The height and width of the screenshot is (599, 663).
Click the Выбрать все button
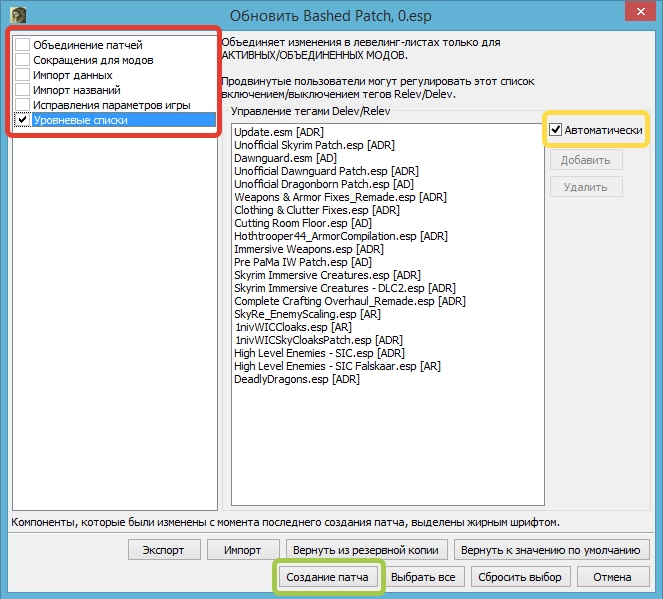423,577
